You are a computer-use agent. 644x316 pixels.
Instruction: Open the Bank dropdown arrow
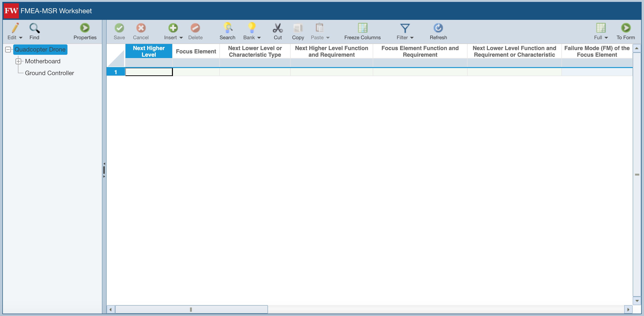(x=259, y=38)
